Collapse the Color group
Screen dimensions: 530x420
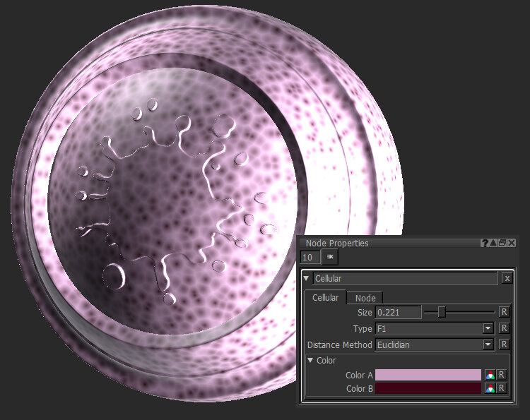pos(310,361)
